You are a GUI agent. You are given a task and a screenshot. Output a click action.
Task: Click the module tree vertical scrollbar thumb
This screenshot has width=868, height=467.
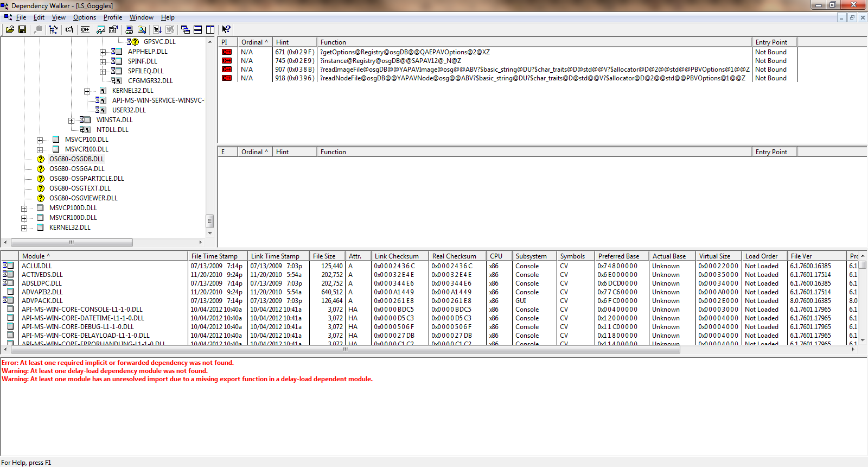[210, 221]
